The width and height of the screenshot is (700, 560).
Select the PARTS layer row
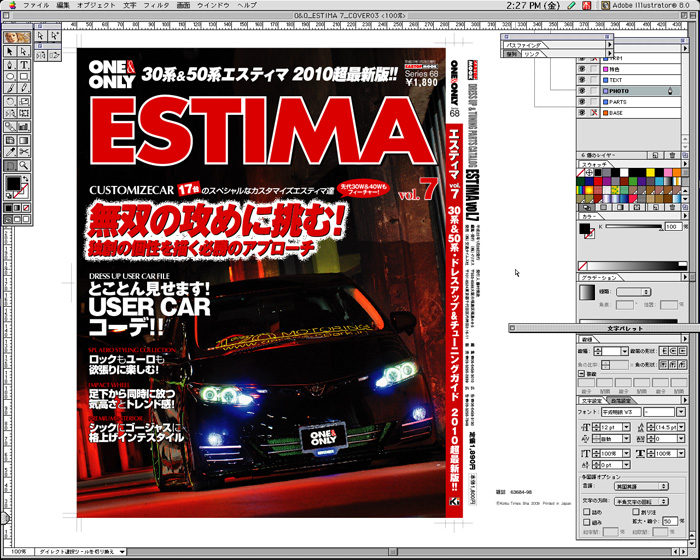click(x=640, y=102)
